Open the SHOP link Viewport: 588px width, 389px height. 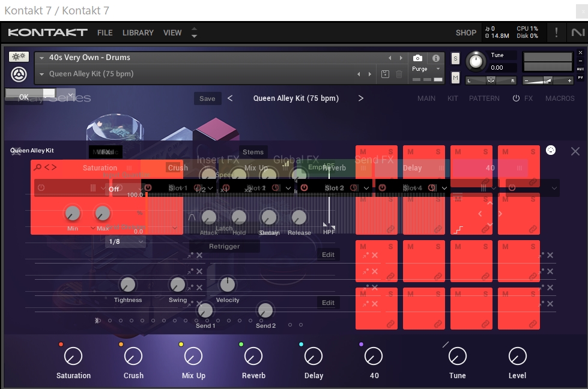pyautogui.click(x=466, y=33)
